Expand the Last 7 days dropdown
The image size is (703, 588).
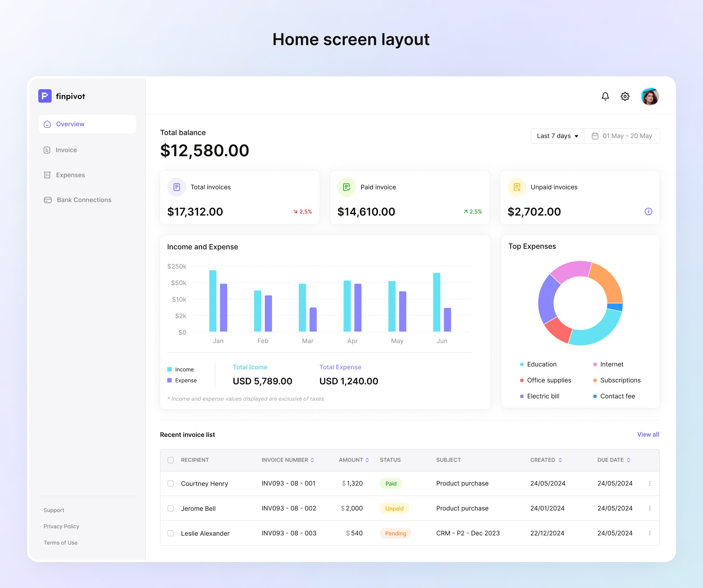pos(557,136)
